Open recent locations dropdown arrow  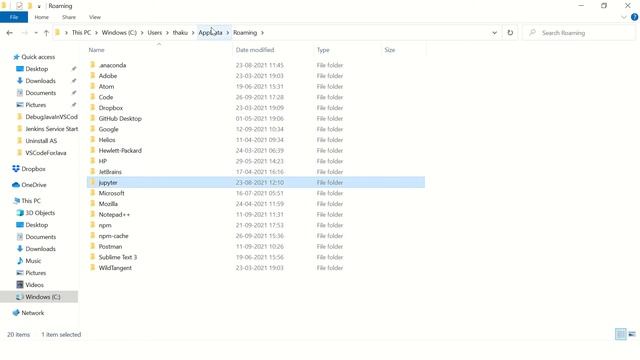pos(36,33)
